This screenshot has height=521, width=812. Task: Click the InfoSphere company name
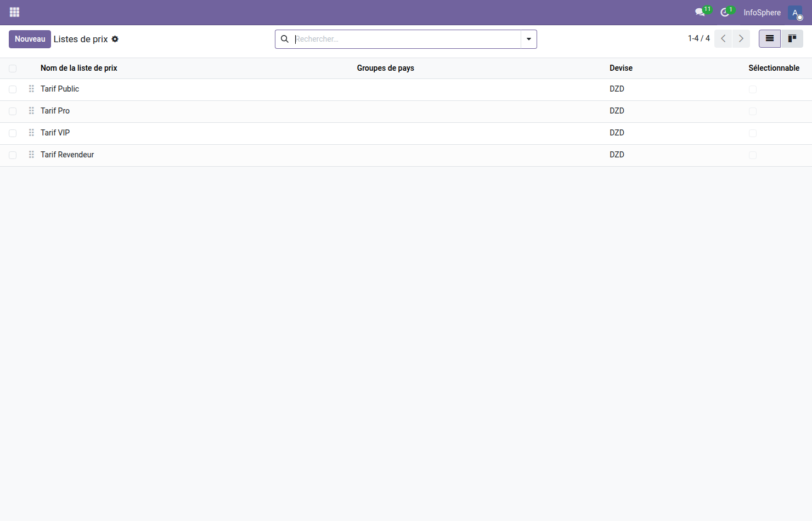(762, 12)
